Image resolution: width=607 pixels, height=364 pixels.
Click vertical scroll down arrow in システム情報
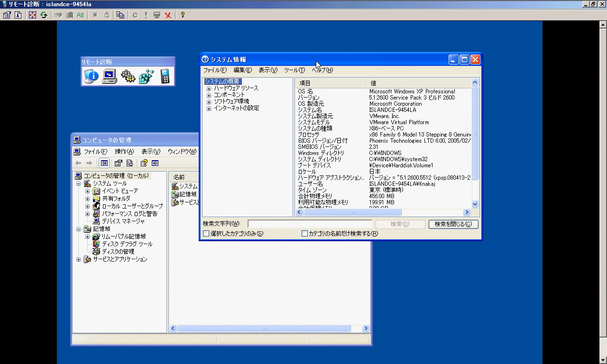pyautogui.click(x=475, y=204)
